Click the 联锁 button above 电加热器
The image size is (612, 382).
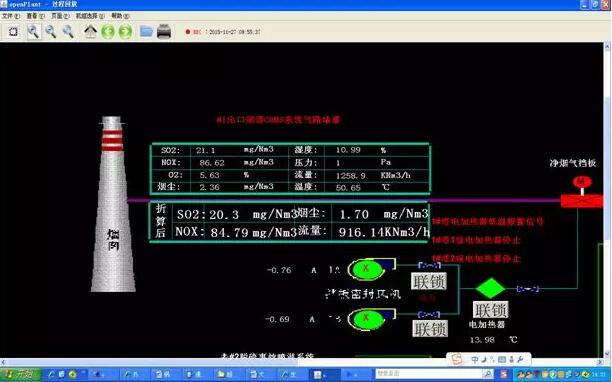(x=491, y=310)
